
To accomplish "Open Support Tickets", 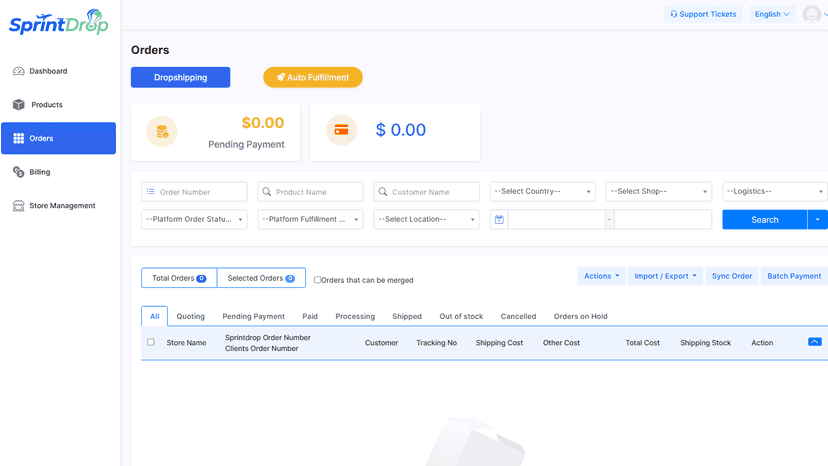I will point(703,14).
